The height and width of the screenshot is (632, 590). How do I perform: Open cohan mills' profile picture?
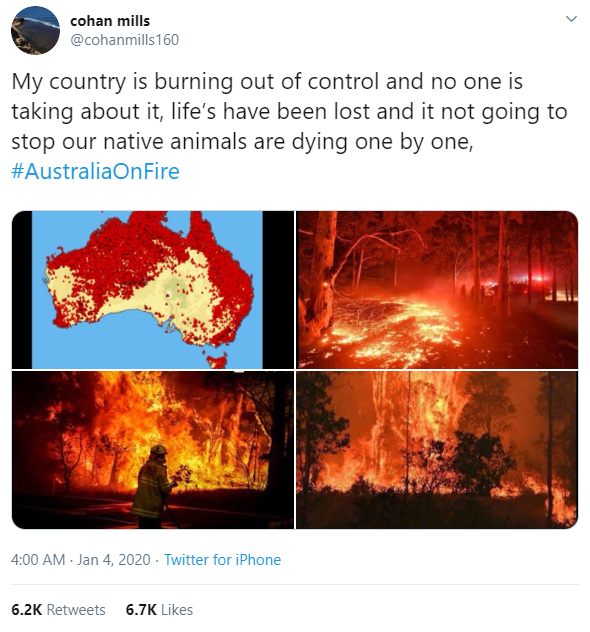(x=35, y=30)
